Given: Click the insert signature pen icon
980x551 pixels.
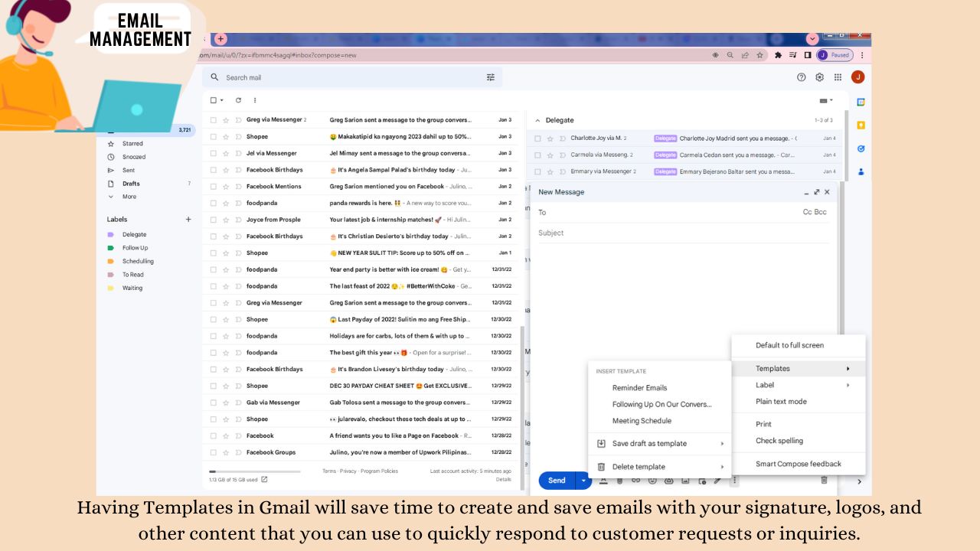Looking at the screenshot, I should click(x=717, y=481).
